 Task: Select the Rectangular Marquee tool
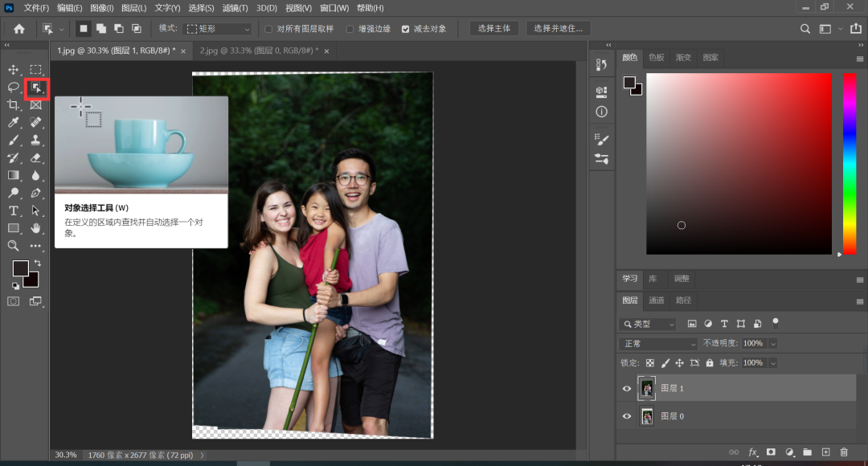pos(35,70)
